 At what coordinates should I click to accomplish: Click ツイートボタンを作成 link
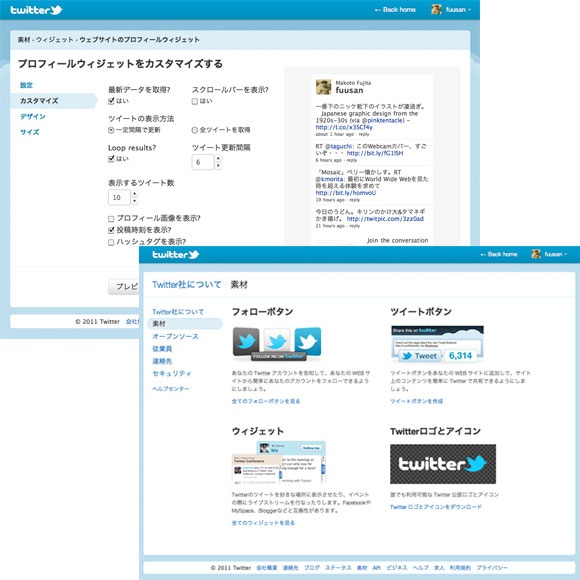(x=417, y=401)
